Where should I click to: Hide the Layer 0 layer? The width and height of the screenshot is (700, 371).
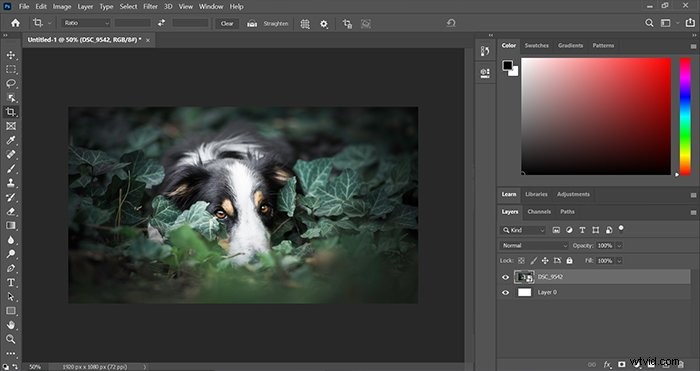[505, 292]
